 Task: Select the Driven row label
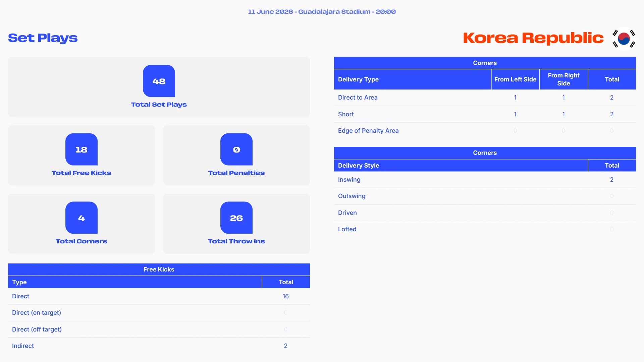[x=347, y=213]
